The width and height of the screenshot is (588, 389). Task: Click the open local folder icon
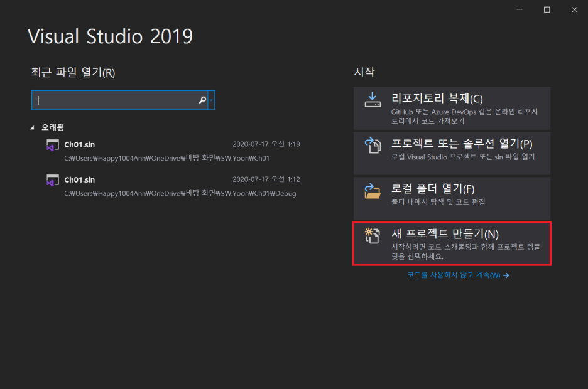click(x=373, y=191)
